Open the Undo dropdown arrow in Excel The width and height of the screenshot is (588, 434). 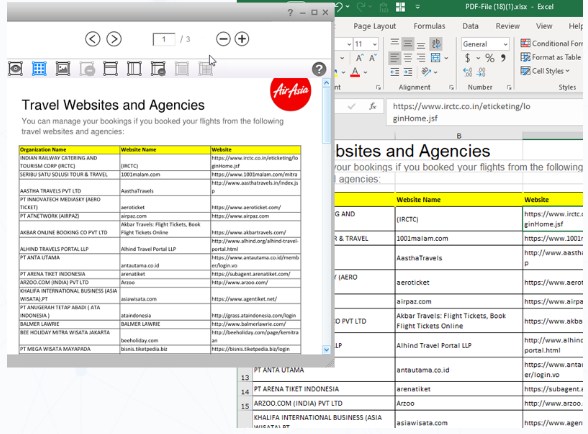pyautogui.click(x=348, y=7)
